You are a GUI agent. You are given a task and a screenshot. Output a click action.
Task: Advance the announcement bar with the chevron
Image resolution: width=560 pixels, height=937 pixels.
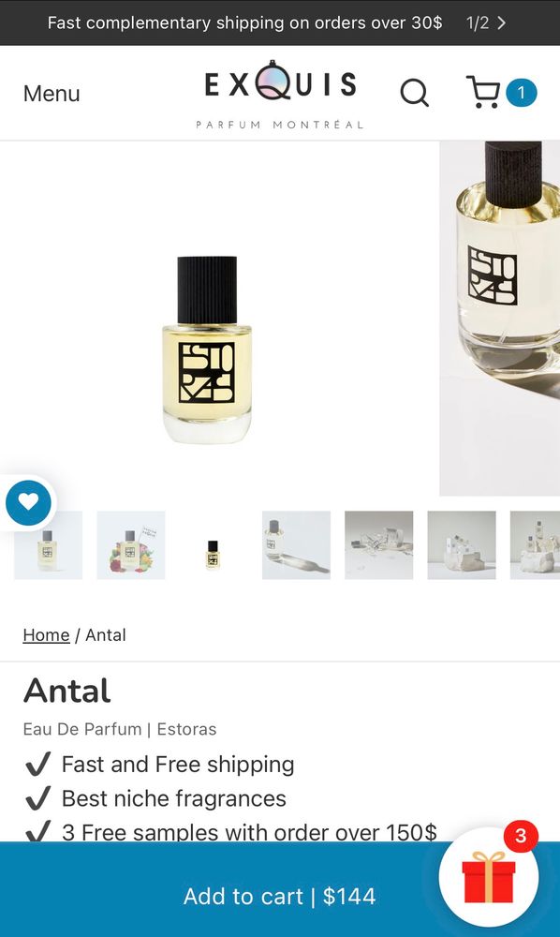[502, 22]
